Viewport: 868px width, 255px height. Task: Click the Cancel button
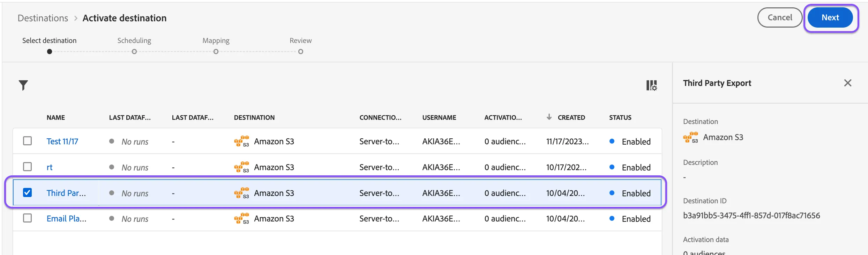click(780, 17)
